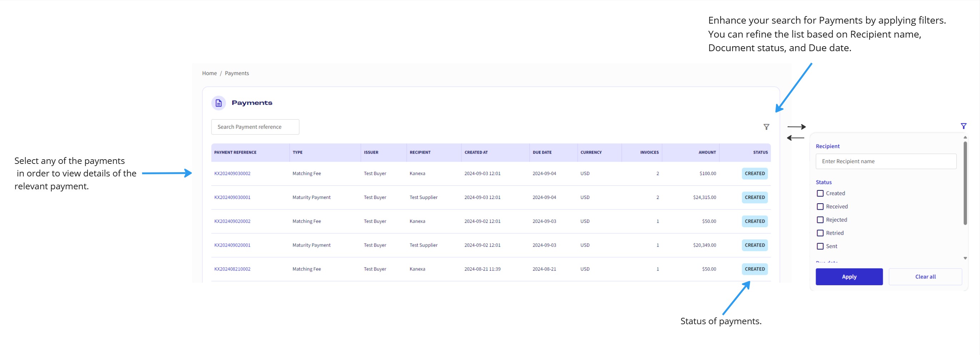Screen dimensions: 980x355
Task: Expand the Due date filter section
Action: (827, 262)
